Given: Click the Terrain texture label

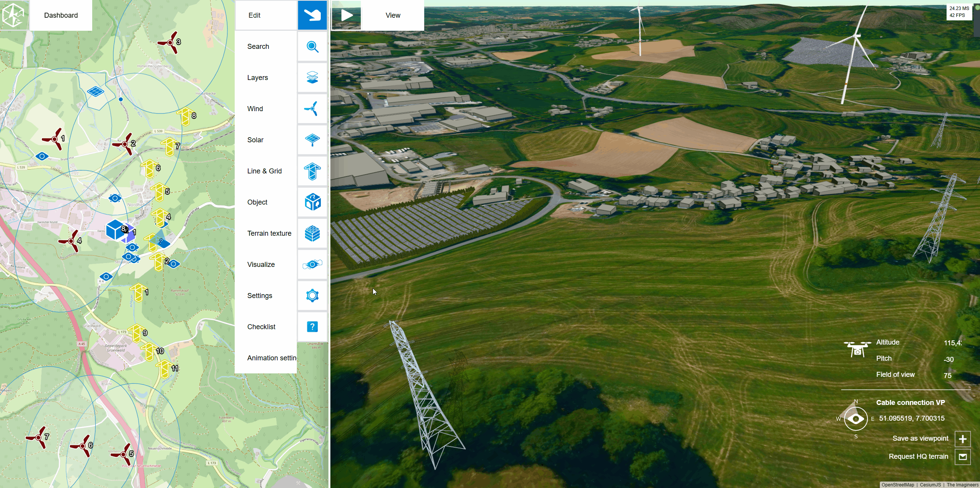Looking at the screenshot, I should (269, 233).
